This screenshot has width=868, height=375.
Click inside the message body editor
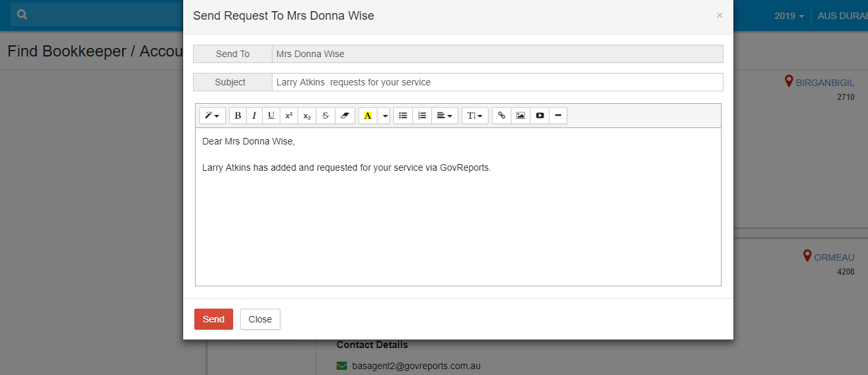click(458, 207)
